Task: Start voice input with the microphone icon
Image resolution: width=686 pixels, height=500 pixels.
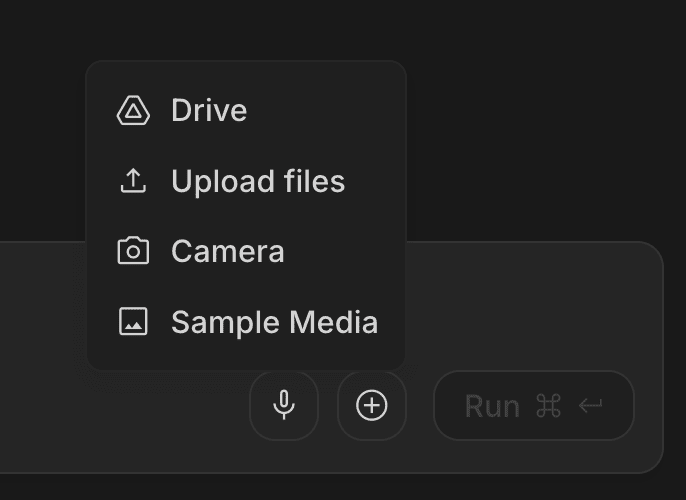Action: [284, 405]
